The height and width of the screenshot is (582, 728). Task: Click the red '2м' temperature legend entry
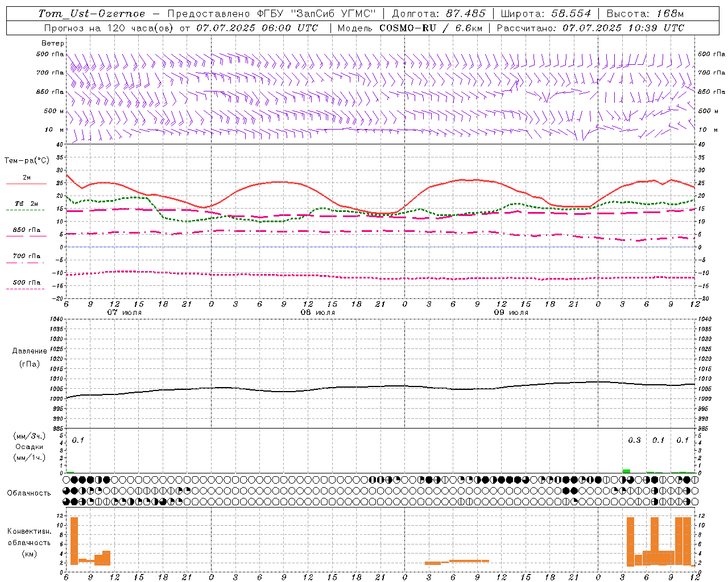click(27, 178)
